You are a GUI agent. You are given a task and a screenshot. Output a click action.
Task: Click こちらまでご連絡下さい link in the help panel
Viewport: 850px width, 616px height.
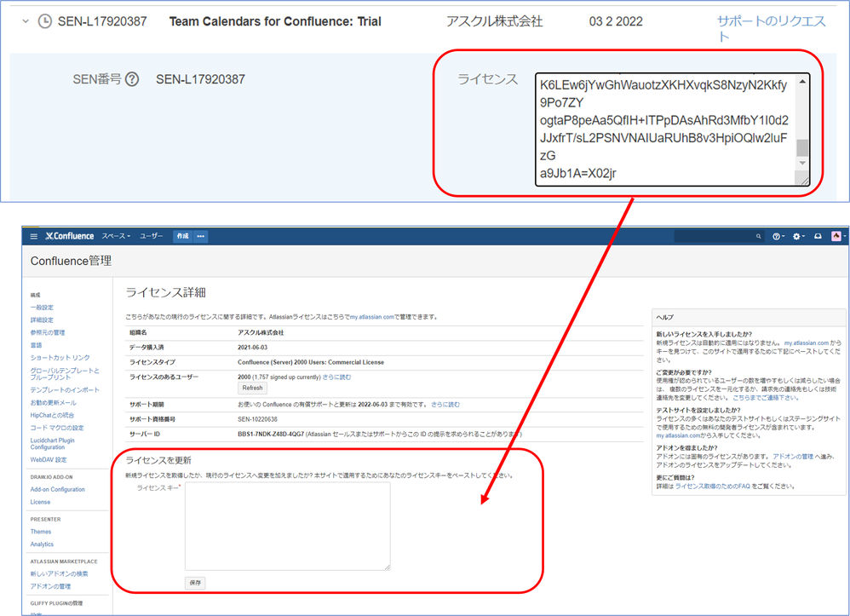coord(766,398)
